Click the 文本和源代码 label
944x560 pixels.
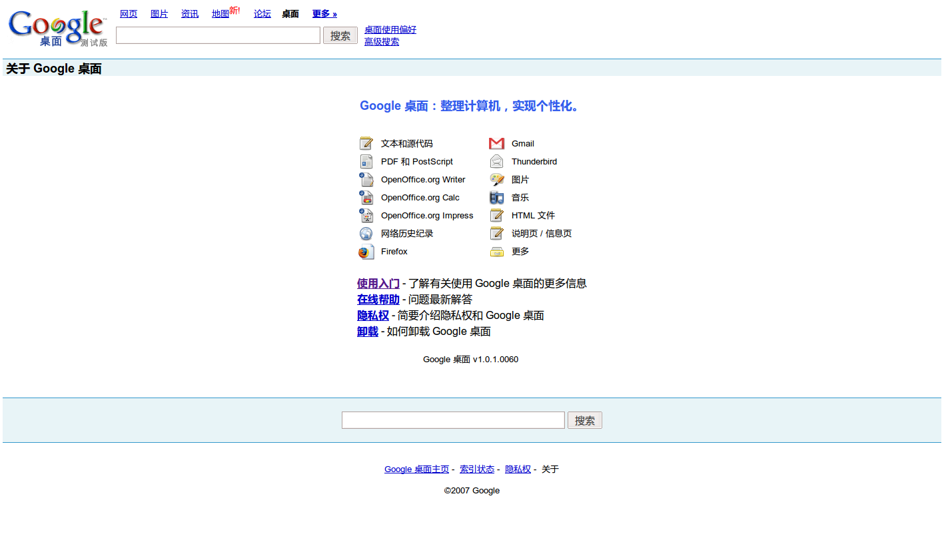click(x=407, y=144)
